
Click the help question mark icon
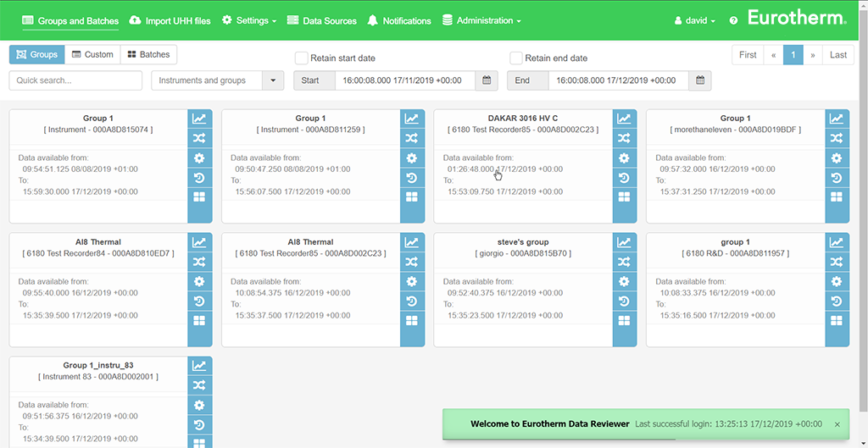(x=733, y=20)
